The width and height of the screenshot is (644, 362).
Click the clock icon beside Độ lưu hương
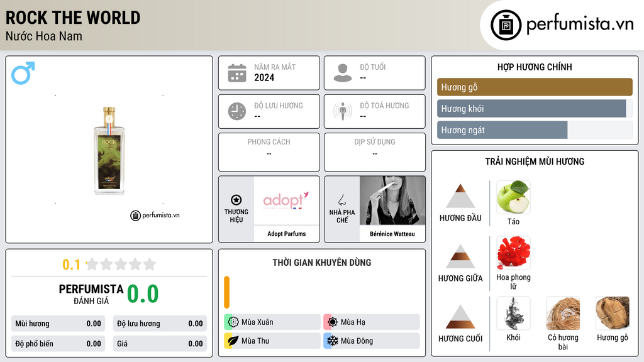click(237, 111)
